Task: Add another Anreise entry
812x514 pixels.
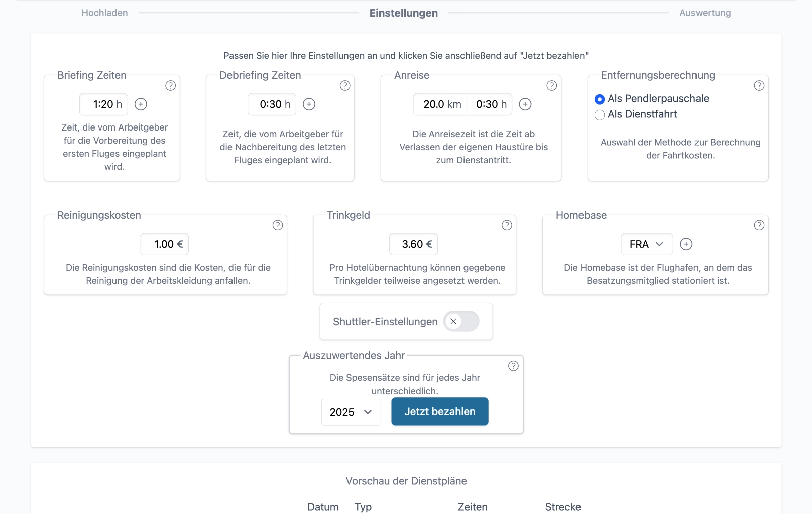Action: [525, 104]
